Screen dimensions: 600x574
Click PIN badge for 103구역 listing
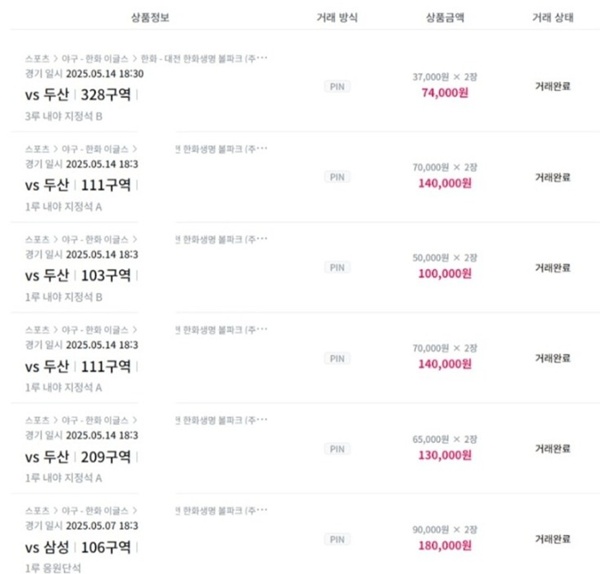337,267
